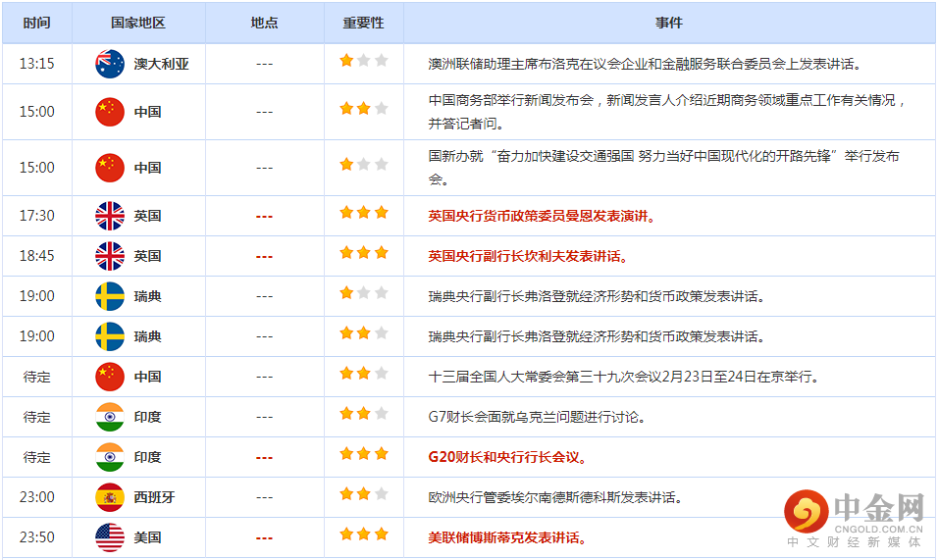Screen dimensions: 938x560
Task: Click the United States flag icon
Action: coord(109,537)
